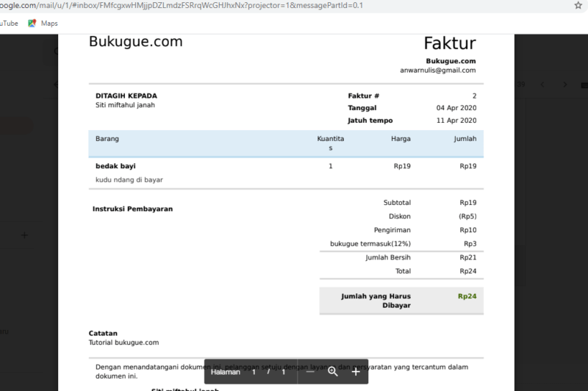The height and width of the screenshot is (391, 588).
Task: Click the Jumlah Bersih value Rp21
Action: (468, 257)
